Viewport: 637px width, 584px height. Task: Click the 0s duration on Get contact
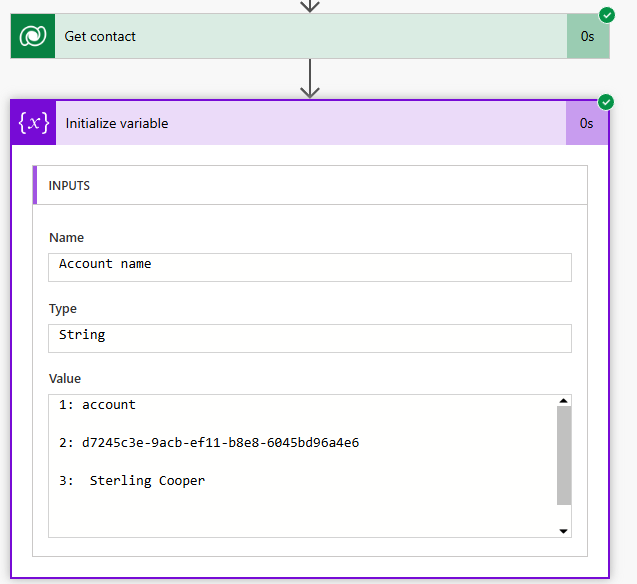588,36
